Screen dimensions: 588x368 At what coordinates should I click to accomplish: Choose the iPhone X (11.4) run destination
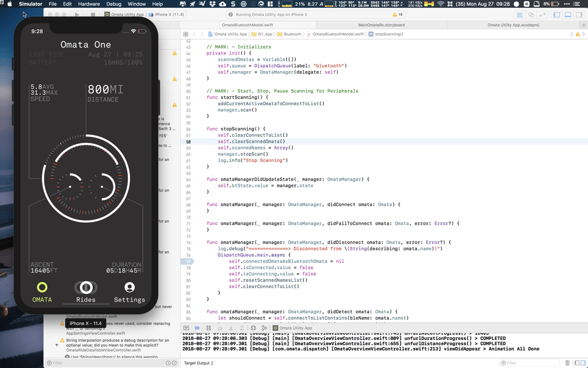click(x=167, y=14)
